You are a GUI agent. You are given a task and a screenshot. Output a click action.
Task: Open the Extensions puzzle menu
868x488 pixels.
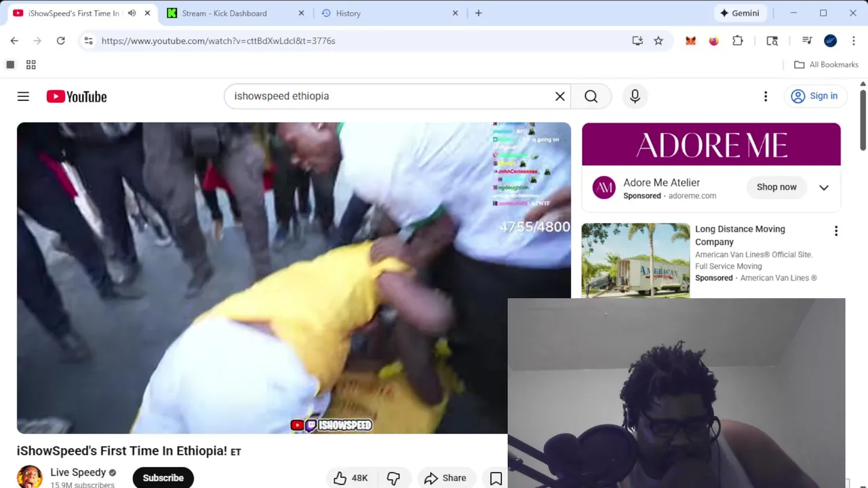[738, 41]
